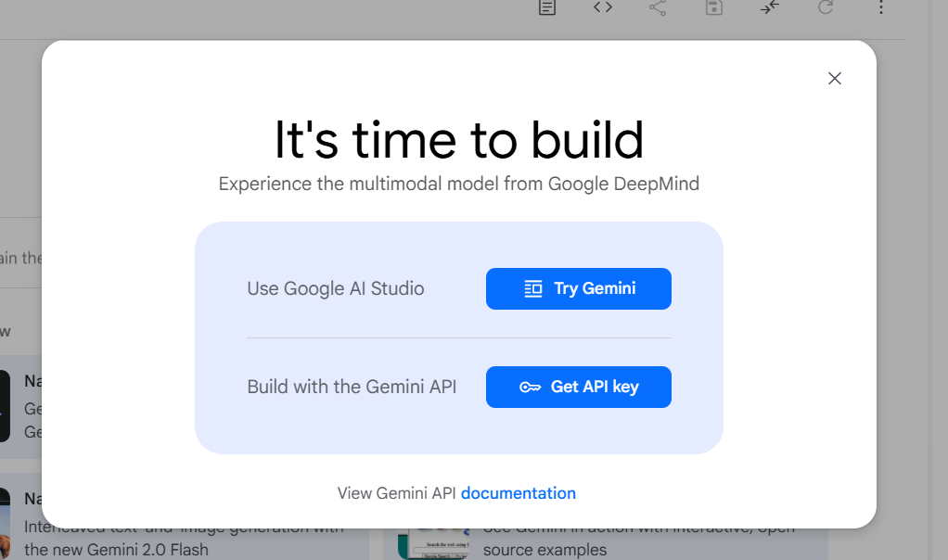This screenshot has width=948, height=560.
Task: Click the key icon on the API key button
Action: point(530,388)
